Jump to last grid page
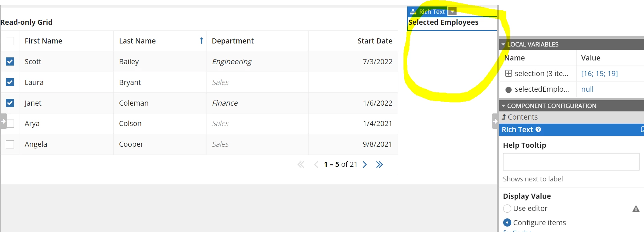The width and height of the screenshot is (644, 232). tap(380, 164)
